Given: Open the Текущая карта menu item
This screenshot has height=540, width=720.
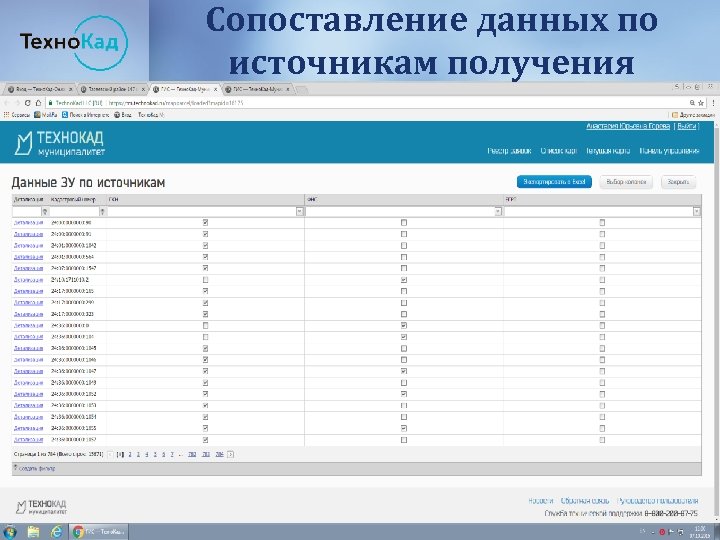Looking at the screenshot, I should coord(608,151).
